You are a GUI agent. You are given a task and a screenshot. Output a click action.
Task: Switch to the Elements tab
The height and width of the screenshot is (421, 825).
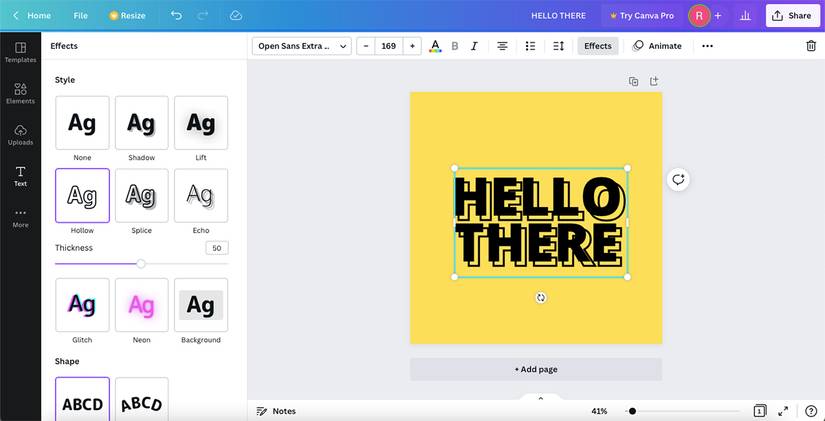pos(20,93)
